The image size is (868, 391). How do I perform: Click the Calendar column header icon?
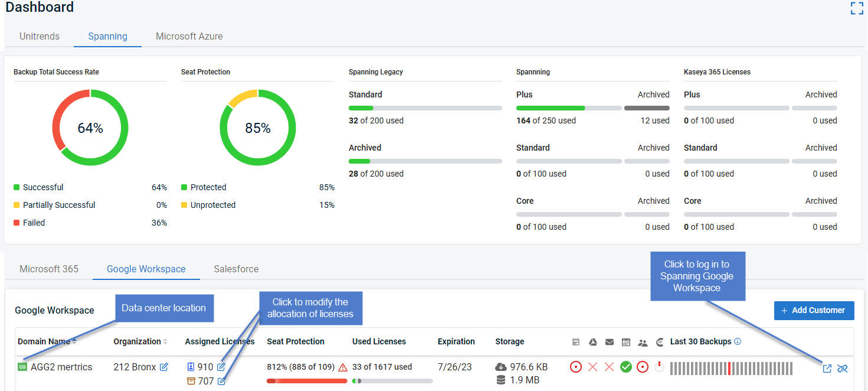(626, 342)
